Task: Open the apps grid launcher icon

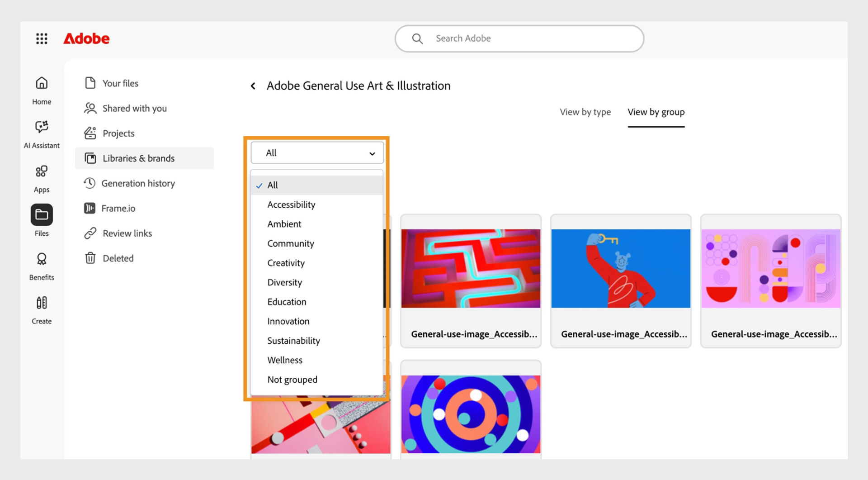Action: point(42,38)
